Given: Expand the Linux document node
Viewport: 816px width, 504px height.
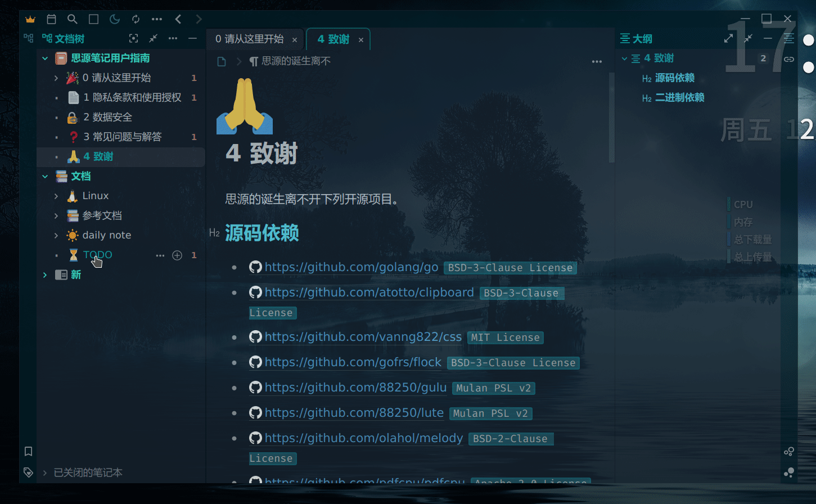Looking at the screenshot, I should 56,196.
